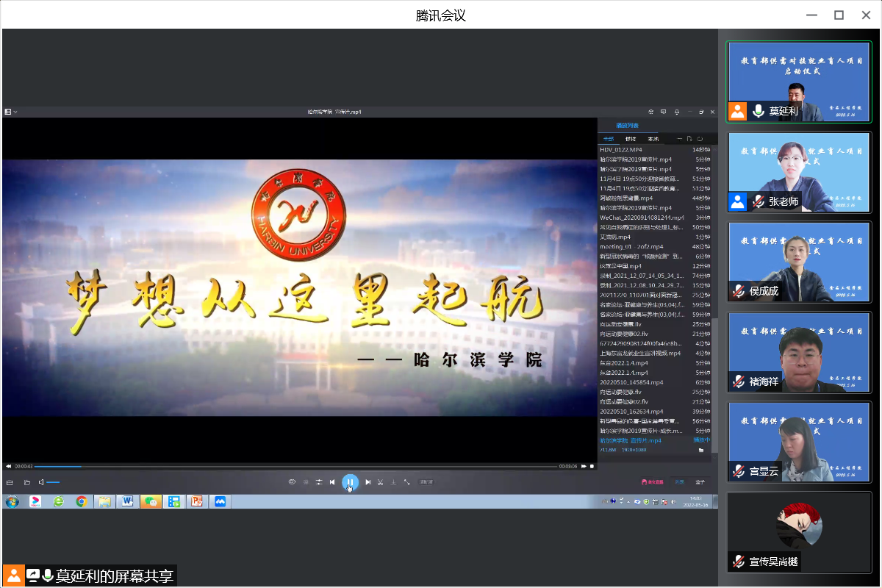Click the scissors clip icon in player controls
Screen dimensions: 882x588
(381, 482)
